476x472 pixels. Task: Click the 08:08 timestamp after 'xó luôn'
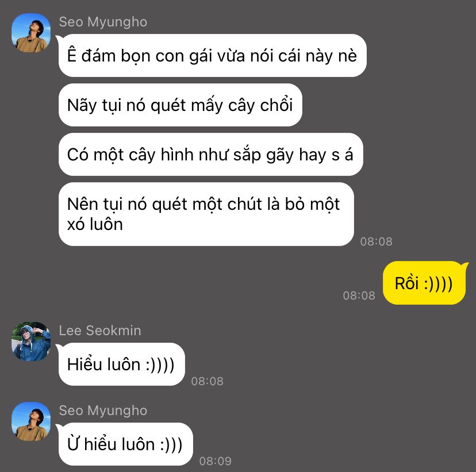[x=376, y=241]
